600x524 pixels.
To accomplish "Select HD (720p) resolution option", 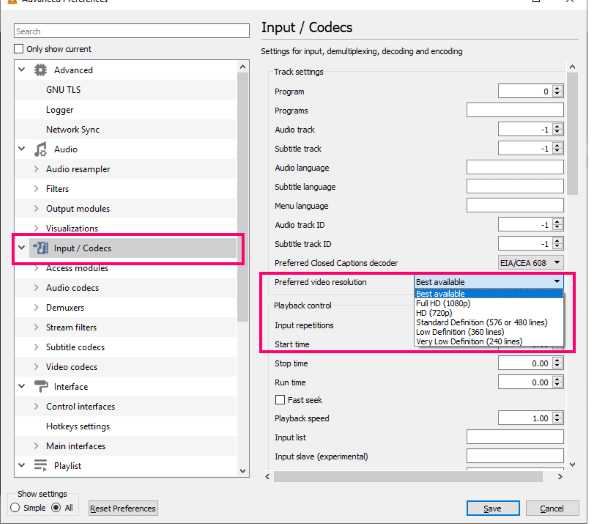I will (434, 313).
